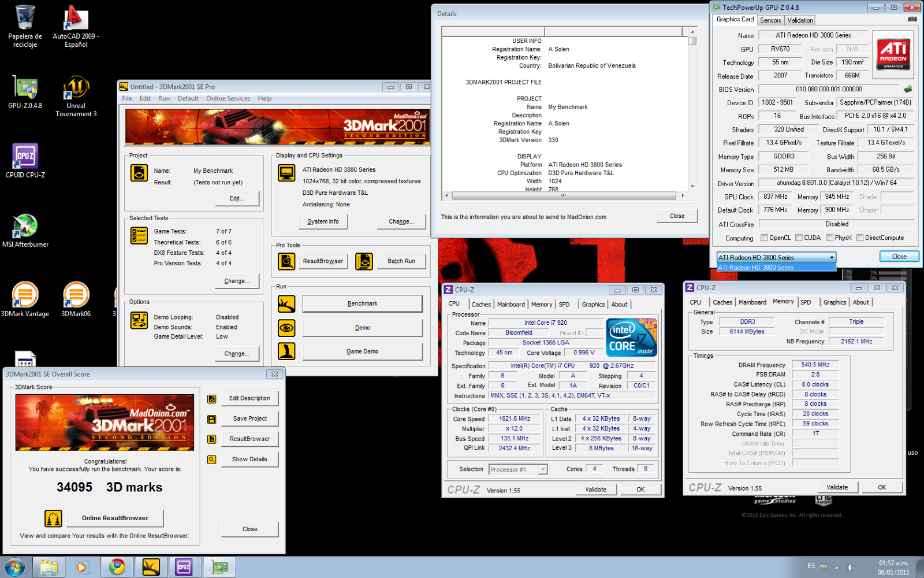
Task: Open Run menu in 3DMark2001
Action: [x=164, y=99]
